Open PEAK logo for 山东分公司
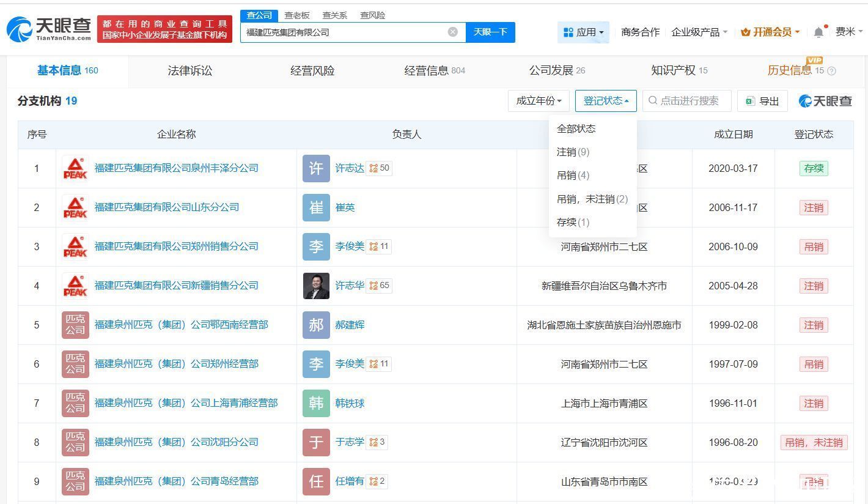 click(x=75, y=207)
